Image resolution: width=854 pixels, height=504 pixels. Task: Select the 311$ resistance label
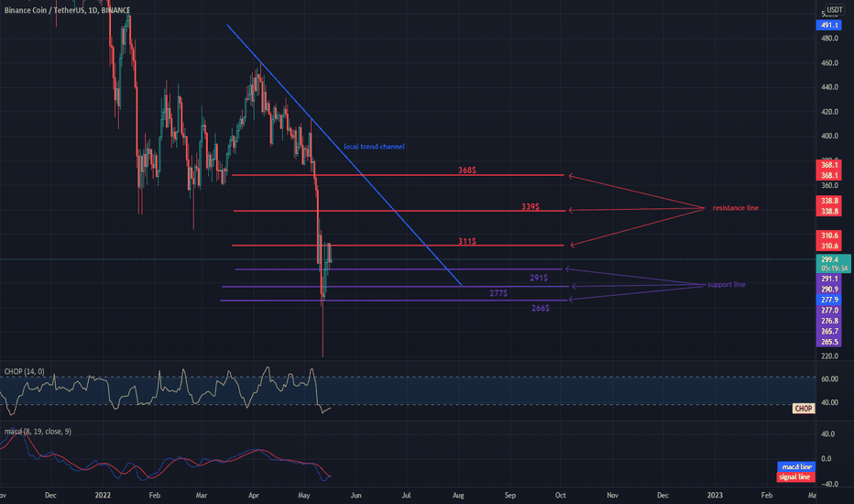pyautogui.click(x=466, y=241)
